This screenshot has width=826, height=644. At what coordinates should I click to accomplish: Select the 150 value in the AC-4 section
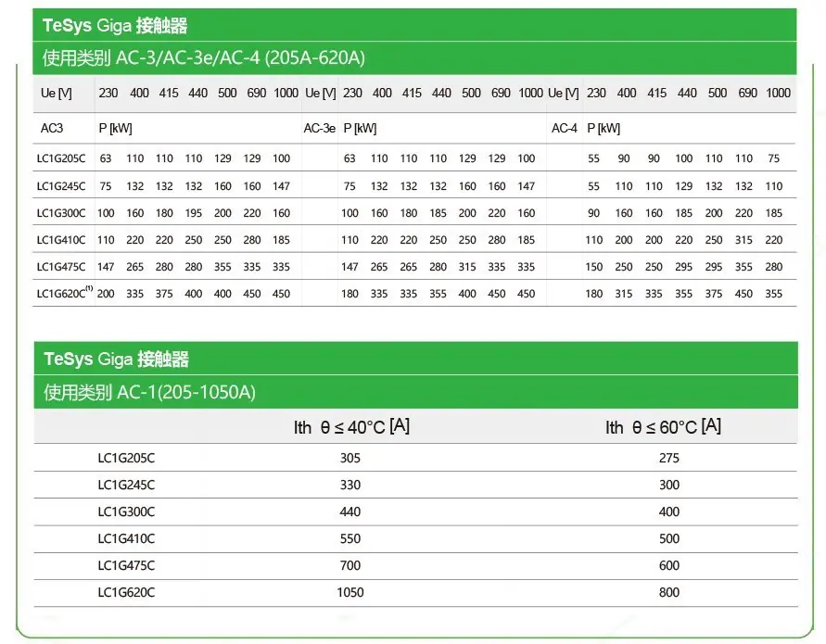(594, 267)
